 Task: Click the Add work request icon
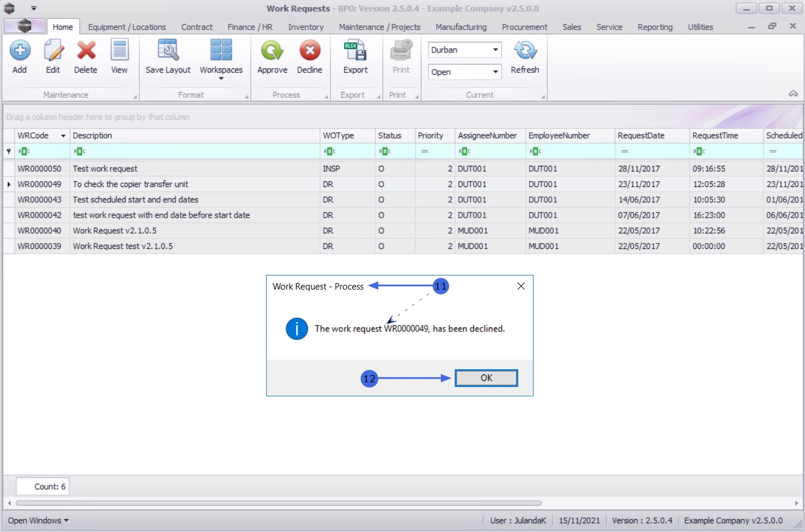click(19, 51)
